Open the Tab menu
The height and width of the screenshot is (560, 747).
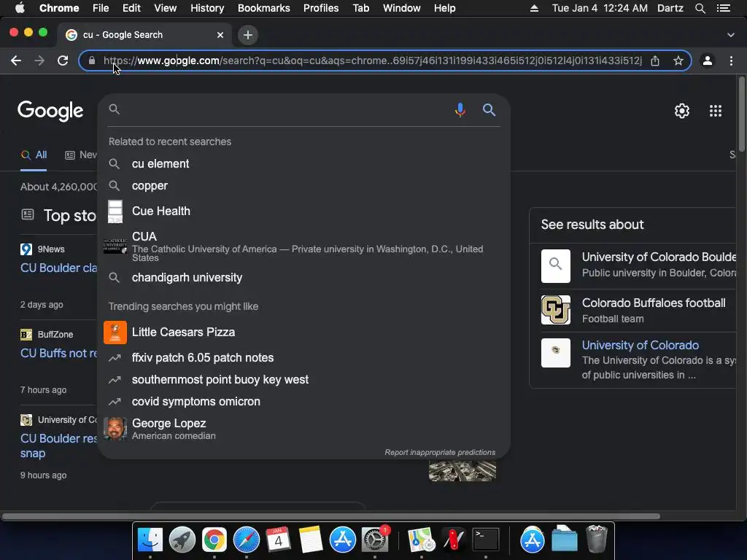pyautogui.click(x=361, y=8)
